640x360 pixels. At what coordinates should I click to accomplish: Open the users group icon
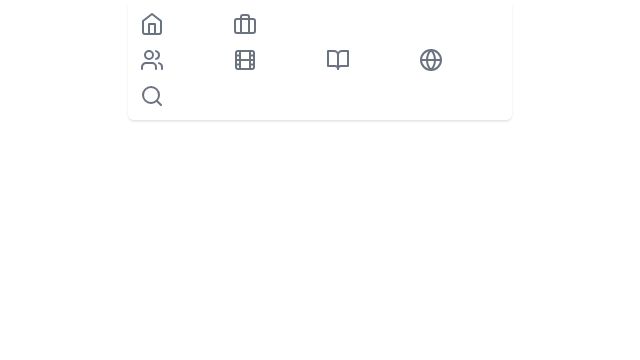[x=152, y=60]
